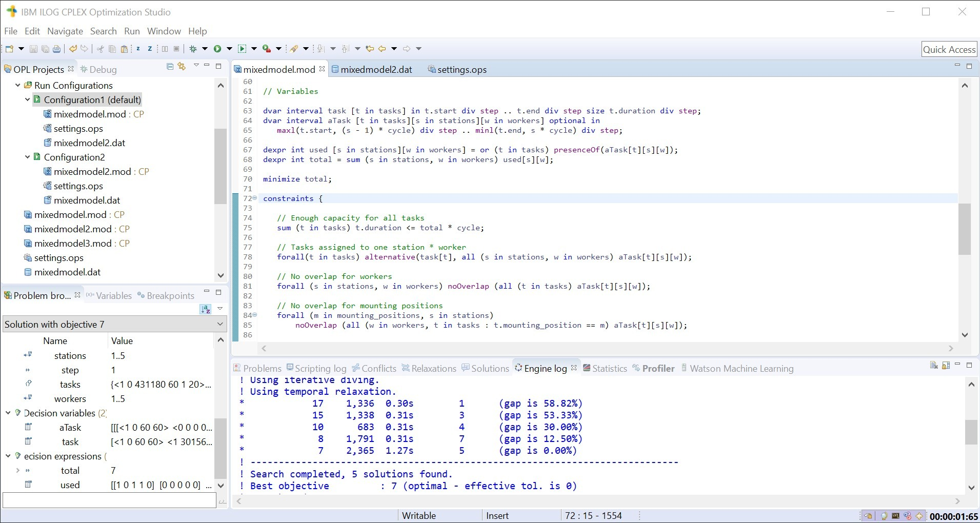The width and height of the screenshot is (980, 523).
Task: Click the Scroll Lock icon in Engine log
Action: coord(946,365)
